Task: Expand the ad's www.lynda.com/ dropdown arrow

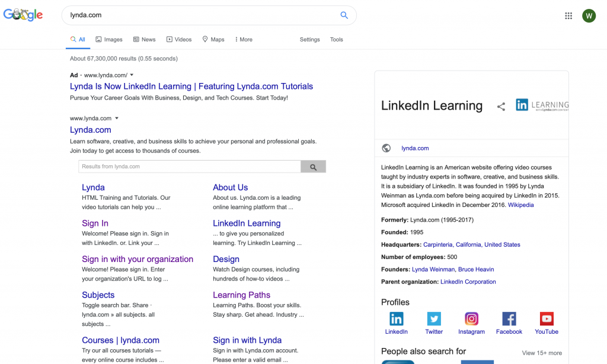Action: pos(132,75)
